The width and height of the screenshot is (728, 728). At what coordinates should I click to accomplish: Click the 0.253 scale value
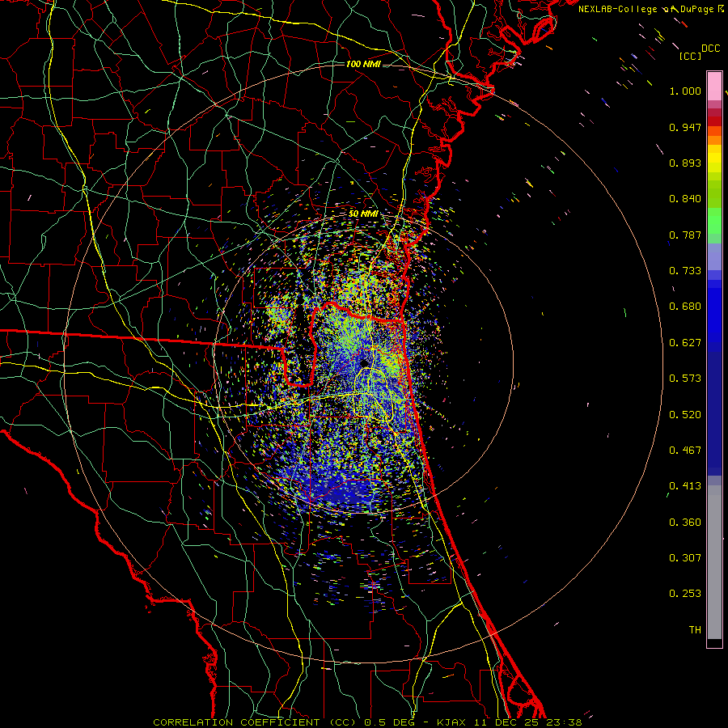(685, 594)
